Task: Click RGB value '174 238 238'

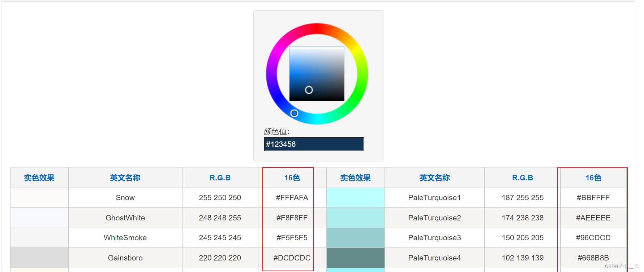Action: (x=523, y=218)
